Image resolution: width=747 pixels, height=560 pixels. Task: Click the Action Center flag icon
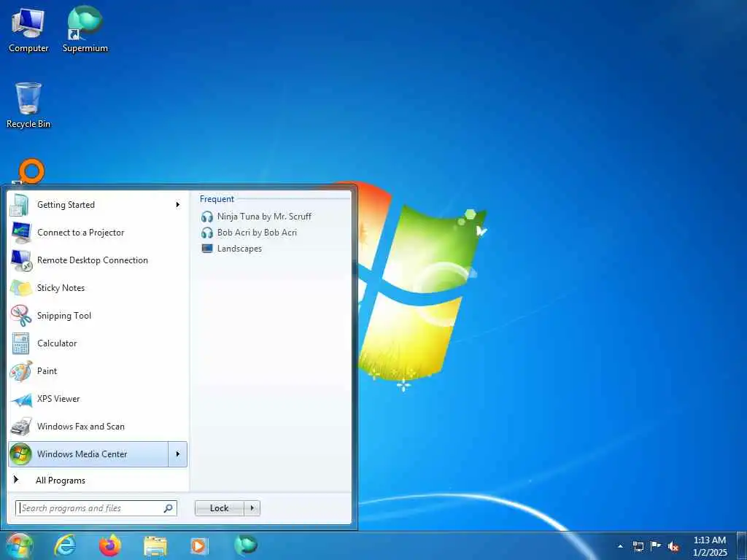click(656, 546)
